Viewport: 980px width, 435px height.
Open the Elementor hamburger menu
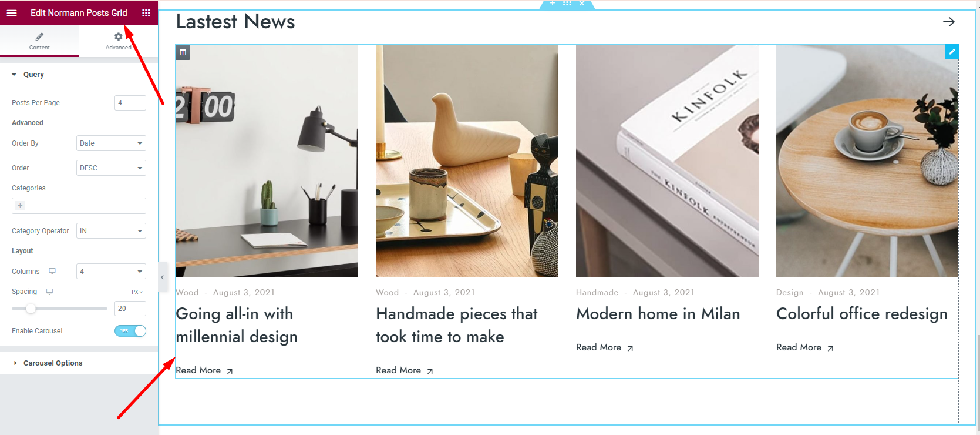[x=12, y=12]
